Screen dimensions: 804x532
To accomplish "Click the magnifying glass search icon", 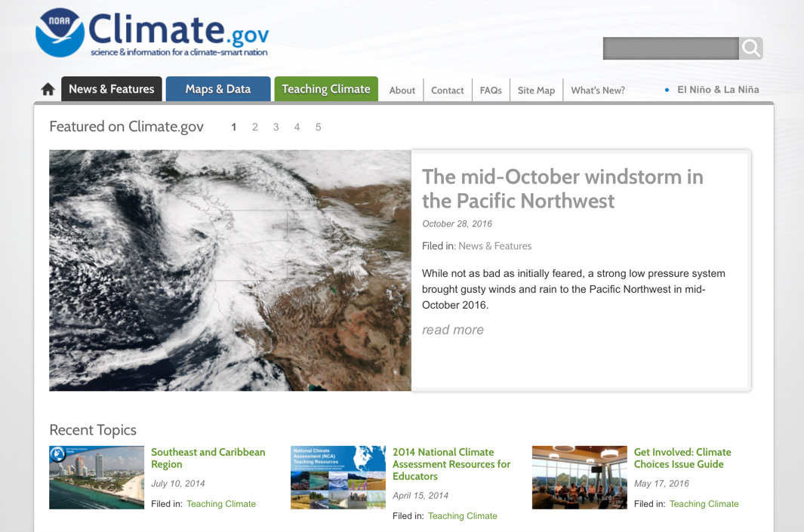I will click(x=751, y=48).
